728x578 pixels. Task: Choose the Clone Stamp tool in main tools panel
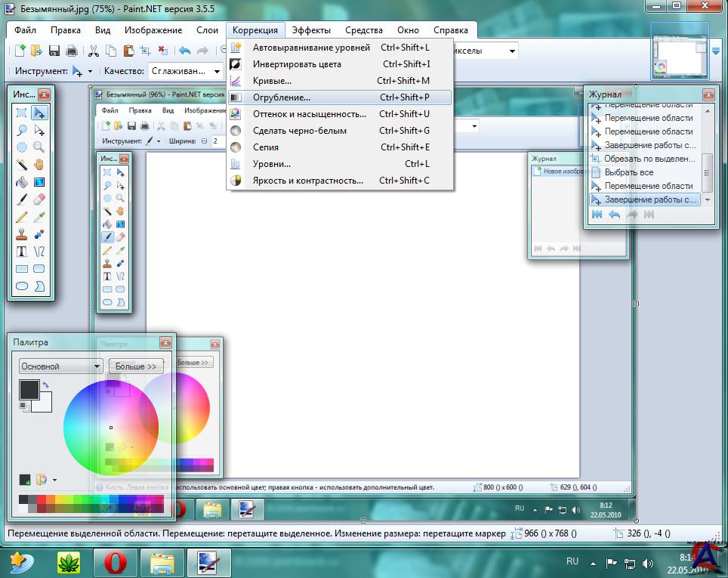(22, 233)
